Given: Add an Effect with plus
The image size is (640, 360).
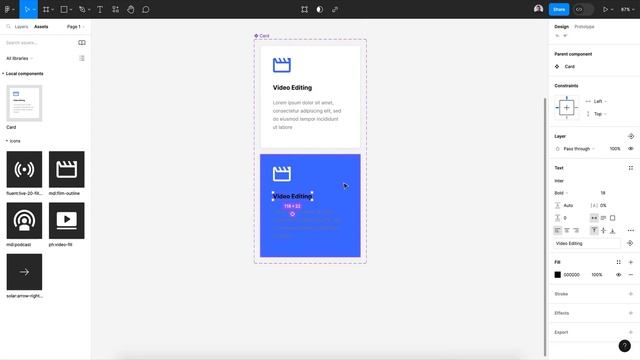Looking at the screenshot, I should (x=631, y=313).
